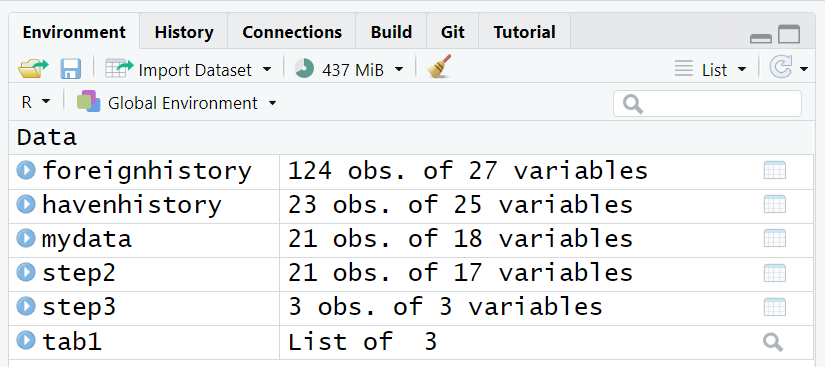
Task: View foreignhistory in the data viewer grid icon
Action: coord(774,170)
